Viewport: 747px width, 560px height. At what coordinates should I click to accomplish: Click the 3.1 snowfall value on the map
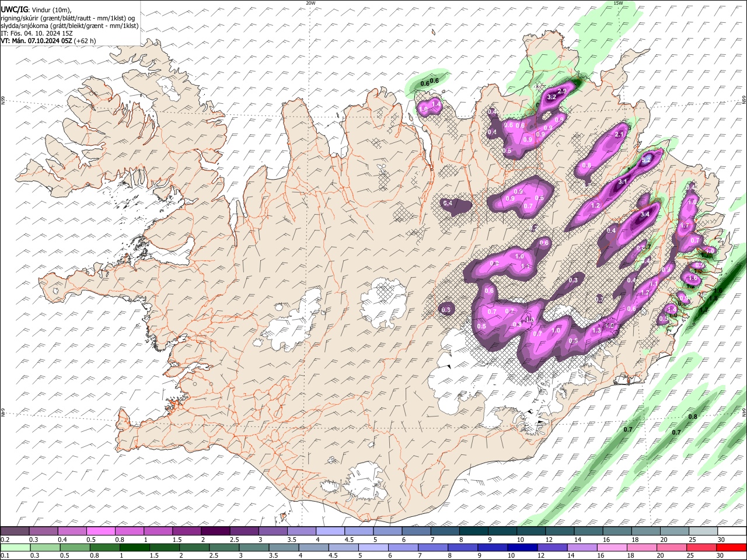click(x=622, y=182)
